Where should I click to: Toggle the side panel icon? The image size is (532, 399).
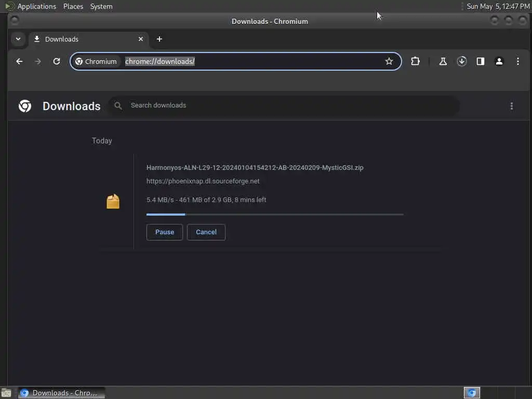tap(481, 61)
